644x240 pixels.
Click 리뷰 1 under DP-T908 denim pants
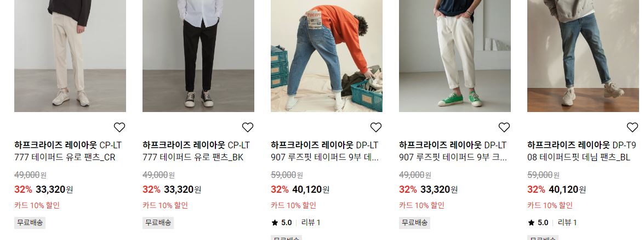click(567, 223)
